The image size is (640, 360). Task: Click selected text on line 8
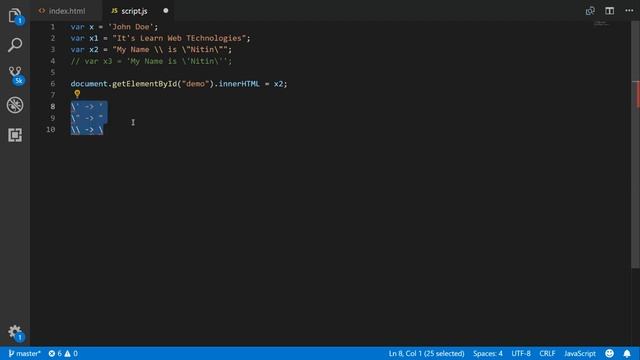[x=89, y=107]
